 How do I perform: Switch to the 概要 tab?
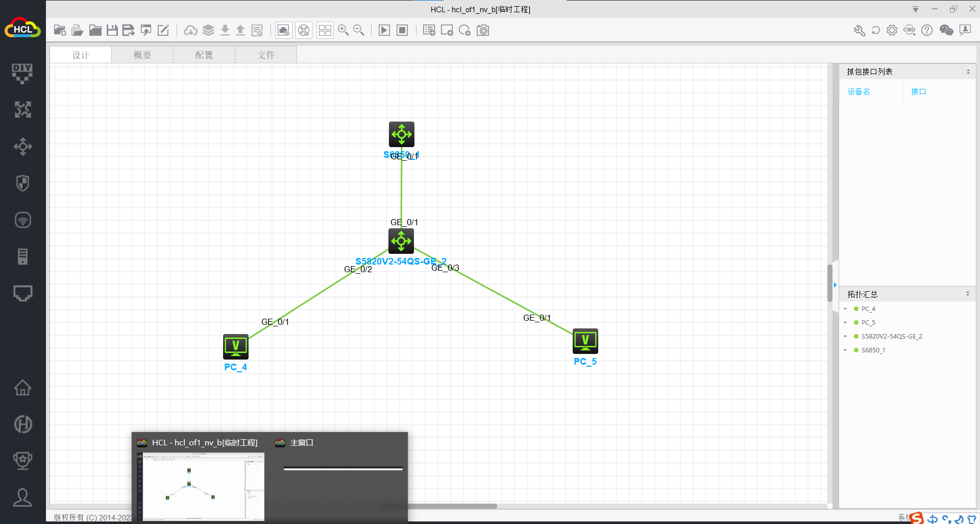(x=142, y=55)
